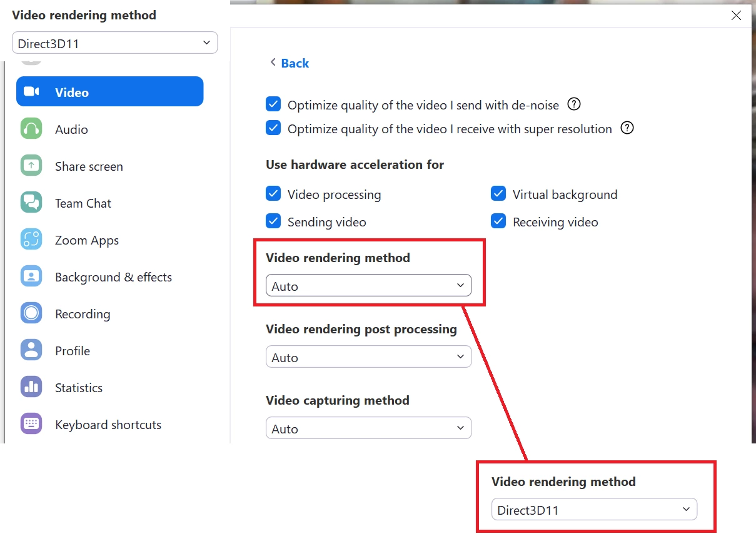Click the Keyboard shortcuts keyboard icon

(x=31, y=424)
